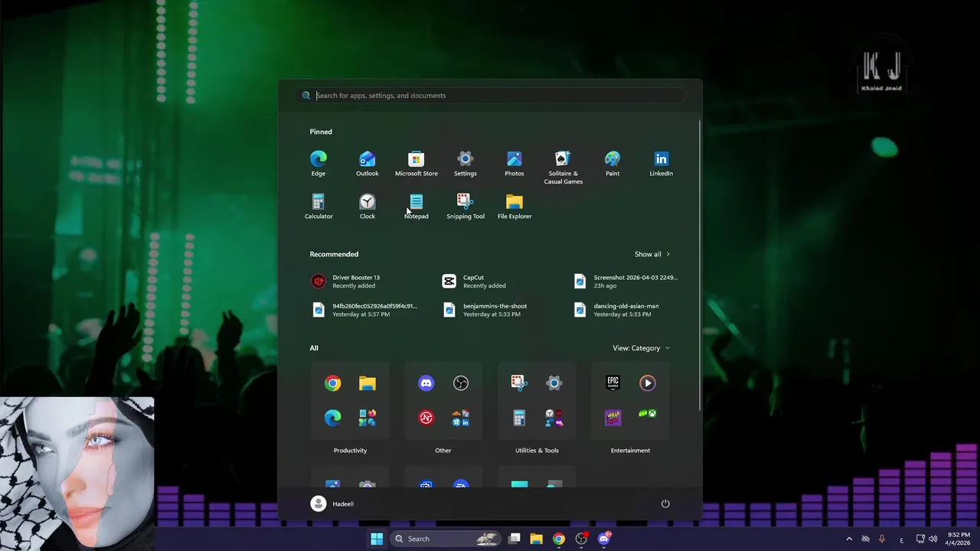Open the clock showing 9:52 PM
Screen dimensions: 980x551
959,539
